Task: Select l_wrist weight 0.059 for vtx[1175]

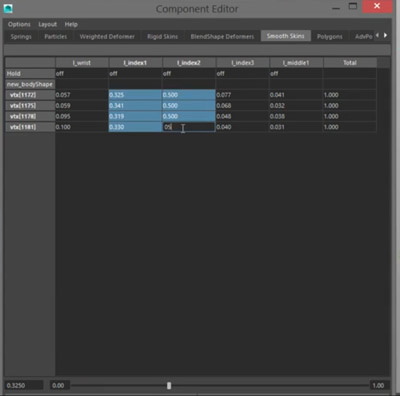Action: point(82,105)
